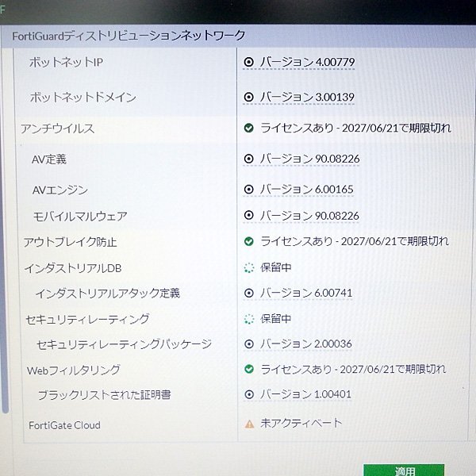Click the アンチウイルス label
The width and height of the screenshot is (476, 476).
[57, 129]
